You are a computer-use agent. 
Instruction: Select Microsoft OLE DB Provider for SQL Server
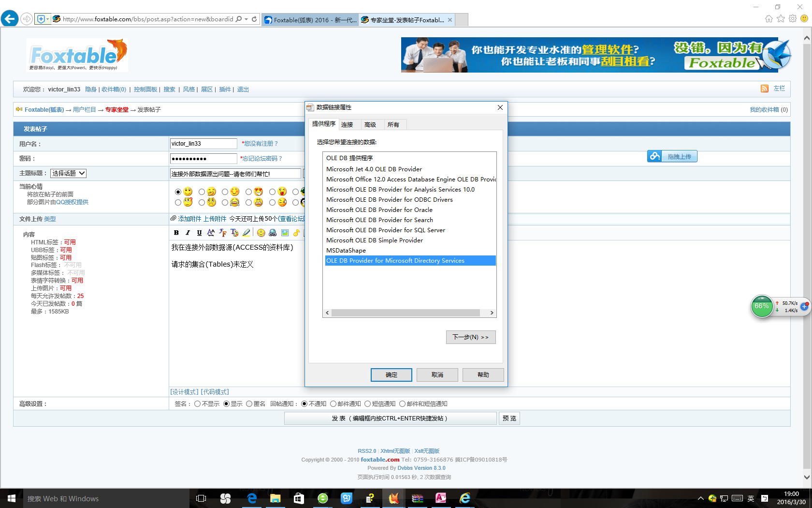(386, 230)
